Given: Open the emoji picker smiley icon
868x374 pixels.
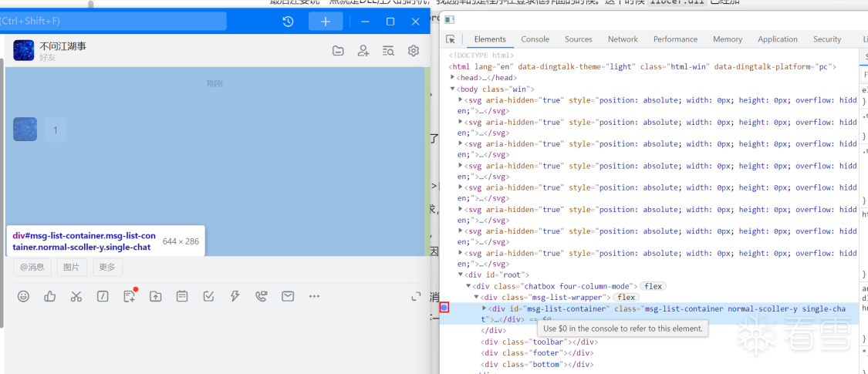Looking at the screenshot, I should tap(23, 297).
